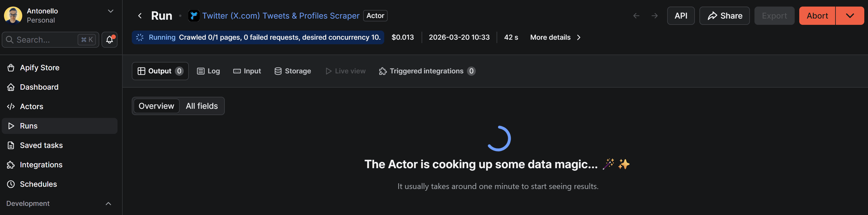The image size is (868, 215).
Task: Select the Runs icon in the sidebar
Action: tap(11, 126)
